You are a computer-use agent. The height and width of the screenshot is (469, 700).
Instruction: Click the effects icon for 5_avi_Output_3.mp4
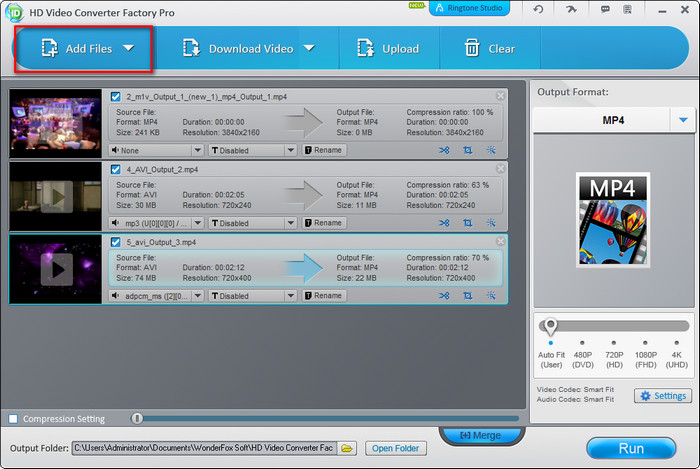coord(491,296)
